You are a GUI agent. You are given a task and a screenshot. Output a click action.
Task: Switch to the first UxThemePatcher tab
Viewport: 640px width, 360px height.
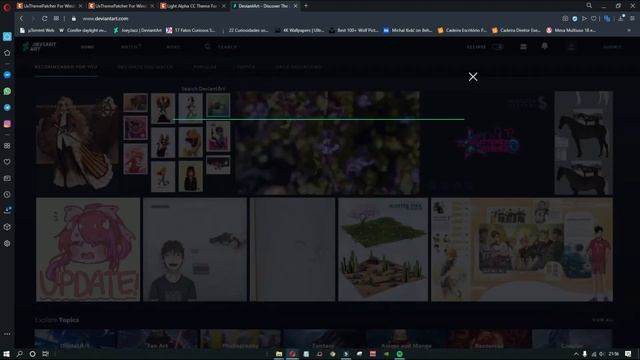pos(46,6)
